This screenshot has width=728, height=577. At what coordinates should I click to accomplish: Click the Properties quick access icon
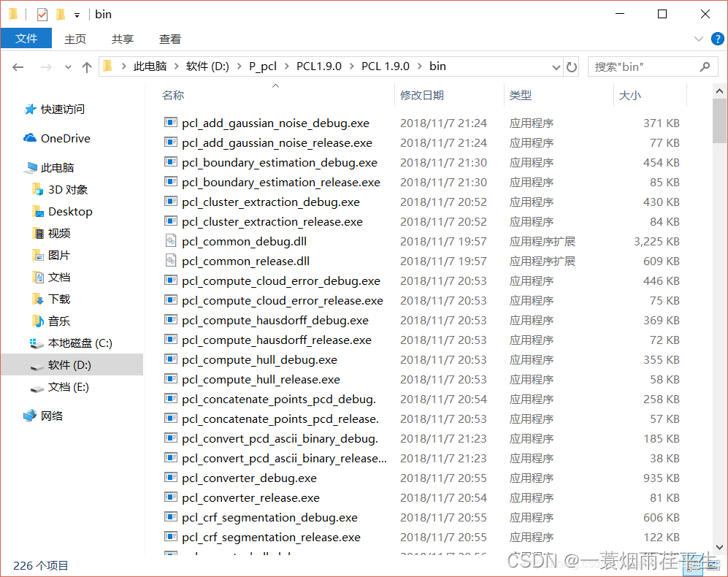[x=42, y=15]
